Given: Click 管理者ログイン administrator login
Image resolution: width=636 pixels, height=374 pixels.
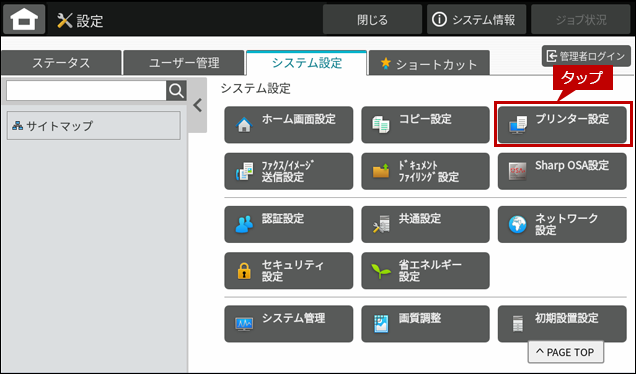Looking at the screenshot, I should [x=586, y=56].
